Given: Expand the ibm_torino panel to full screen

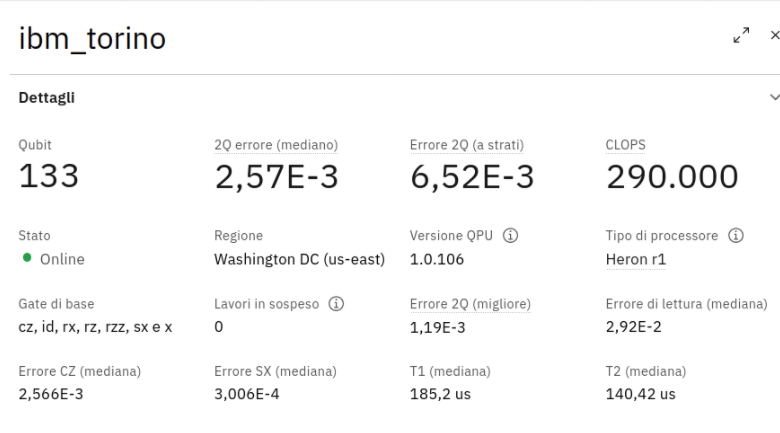Looking at the screenshot, I should pyautogui.click(x=741, y=36).
